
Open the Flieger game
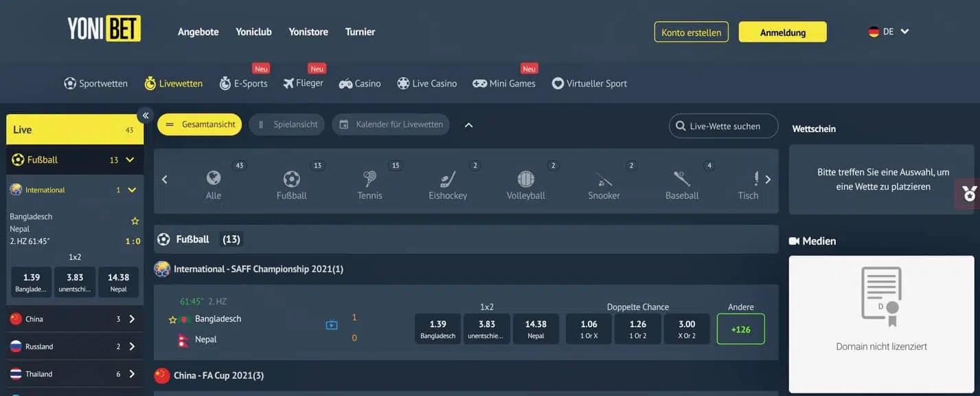[302, 83]
